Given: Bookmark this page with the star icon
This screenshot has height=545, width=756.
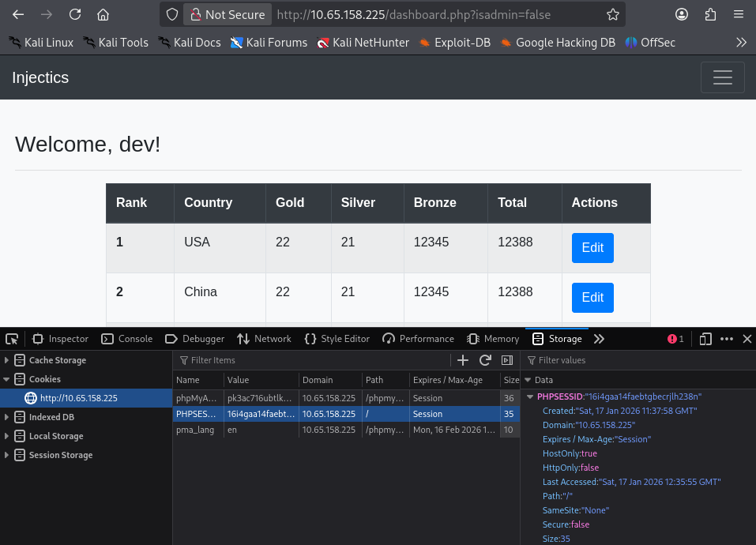Looking at the screenshot, I should [x=613, y=14].
